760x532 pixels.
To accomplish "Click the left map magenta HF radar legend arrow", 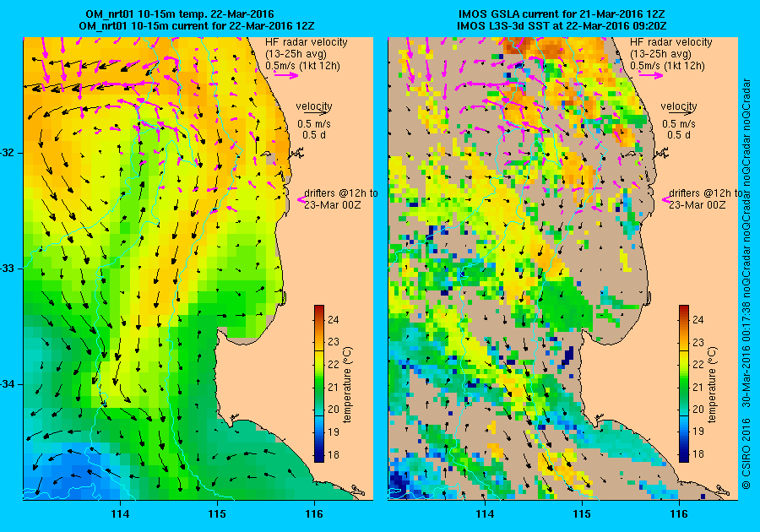I will (286, 75).
